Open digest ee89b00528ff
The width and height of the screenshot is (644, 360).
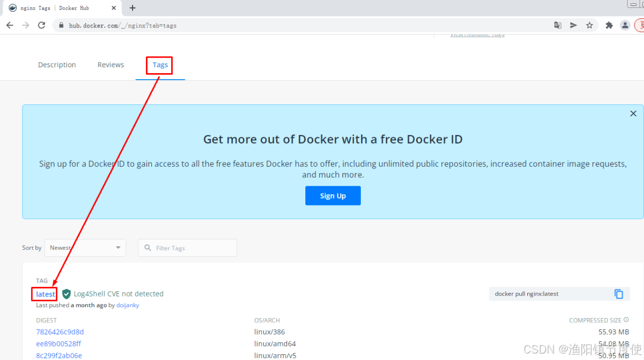click(58, 343)
